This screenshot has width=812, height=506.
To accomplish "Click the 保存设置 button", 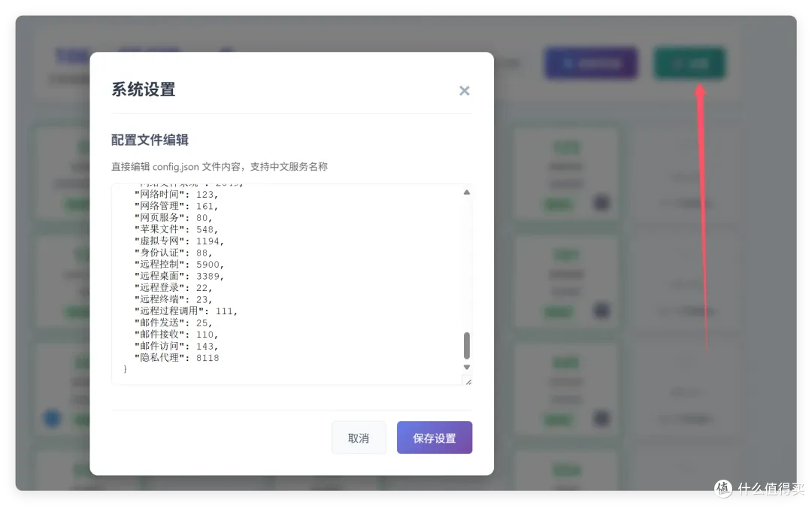I will pyautogui.click(x=434, y=438).
